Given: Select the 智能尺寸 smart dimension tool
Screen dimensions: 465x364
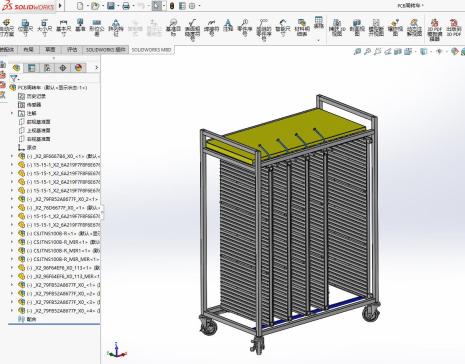Looking at the screenshot, I should coord(283,27).
